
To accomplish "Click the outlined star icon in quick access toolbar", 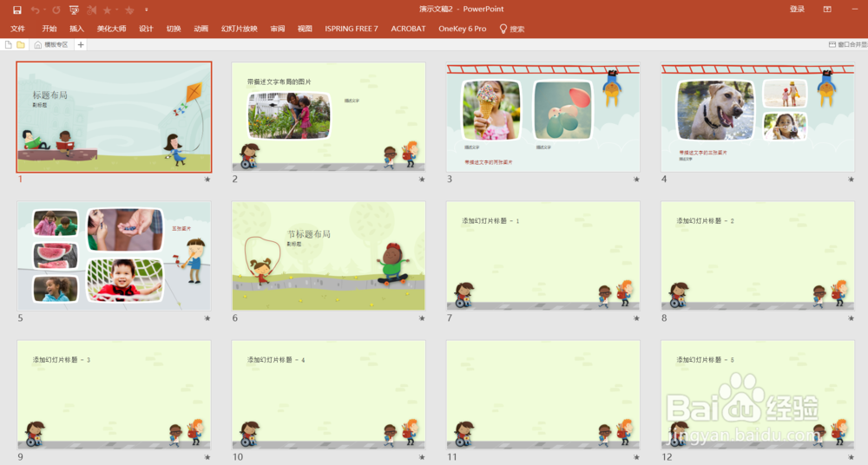I will click(x=129, y=10).
